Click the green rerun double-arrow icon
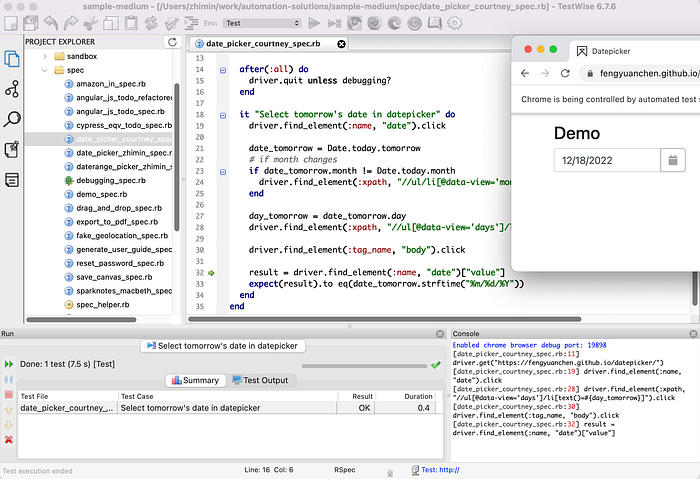Viewport: 700px width, 479px height. coord(8,364)
